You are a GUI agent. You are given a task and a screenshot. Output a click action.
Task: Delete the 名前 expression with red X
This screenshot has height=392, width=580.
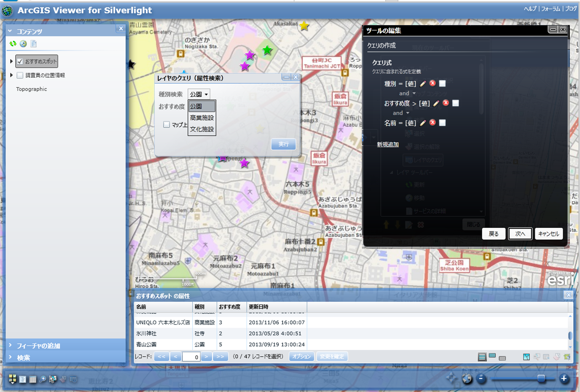433,122
